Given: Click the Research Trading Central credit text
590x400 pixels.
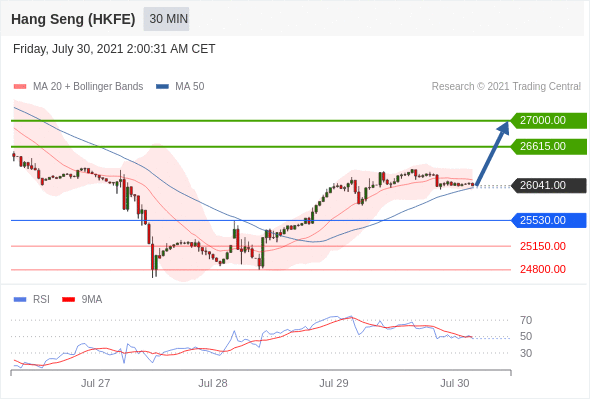Looking at the screenshot, I should click(506, 87).
